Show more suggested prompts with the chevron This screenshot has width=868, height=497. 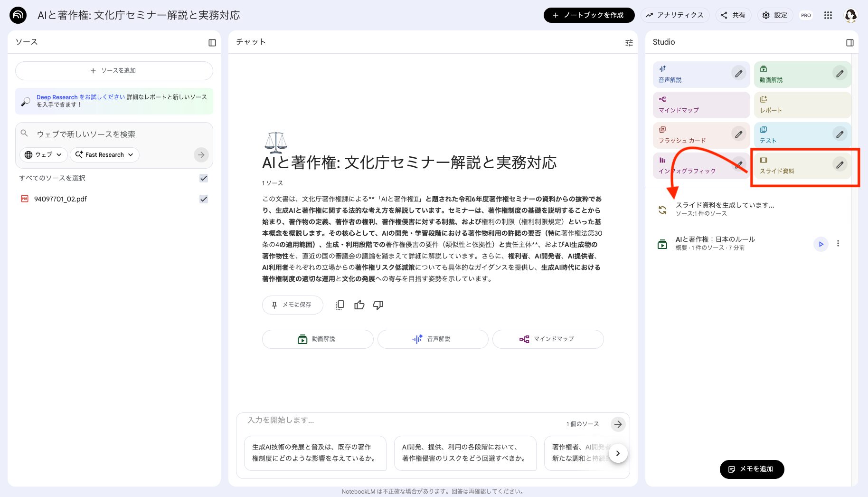coord(618,453)
